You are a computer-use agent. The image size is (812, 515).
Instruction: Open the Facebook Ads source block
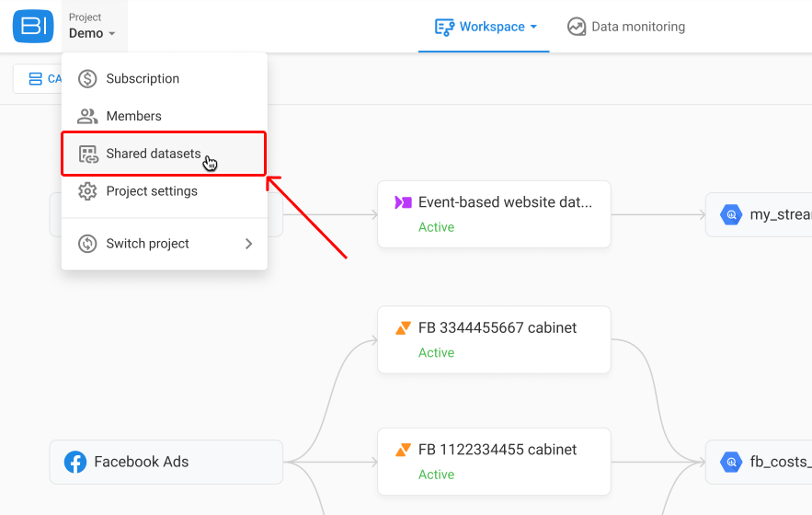click(x=166, y=462)
